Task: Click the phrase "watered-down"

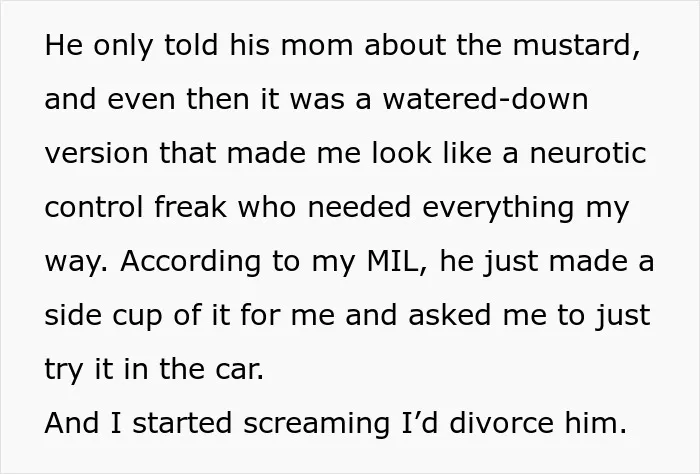Action: click(485, 99)
